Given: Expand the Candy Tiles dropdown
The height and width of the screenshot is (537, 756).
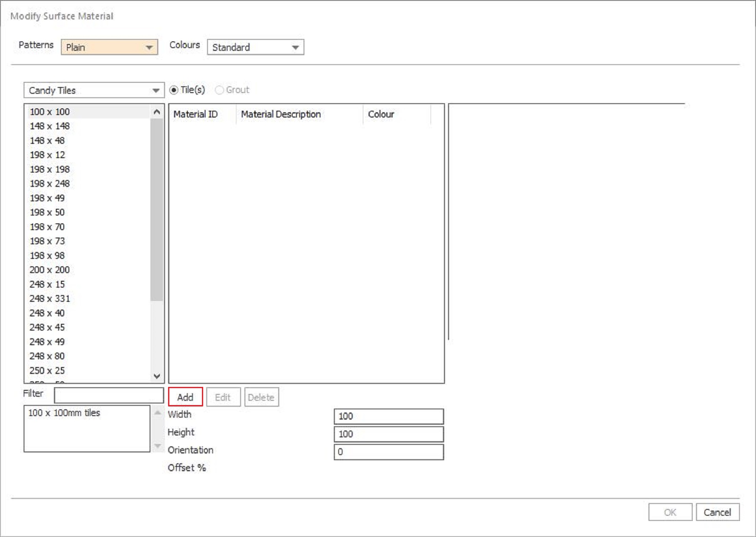Looking at the screenshot, I should (x=94, y=90).
